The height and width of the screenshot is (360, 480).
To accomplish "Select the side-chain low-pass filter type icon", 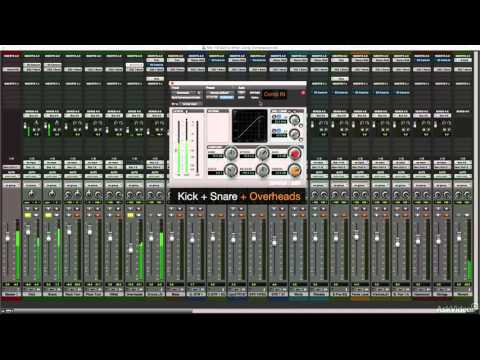I will [279, 130].
